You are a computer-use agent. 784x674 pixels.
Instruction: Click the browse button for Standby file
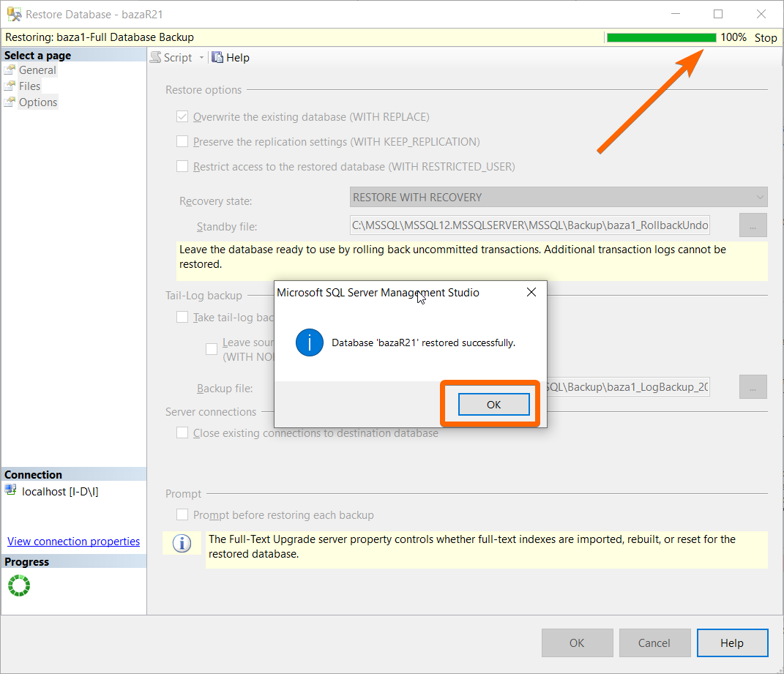click(x=753, y=225)
